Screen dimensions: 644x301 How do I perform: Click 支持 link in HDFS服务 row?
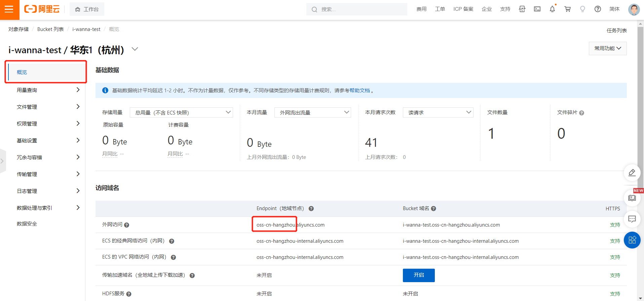[615, 294]
